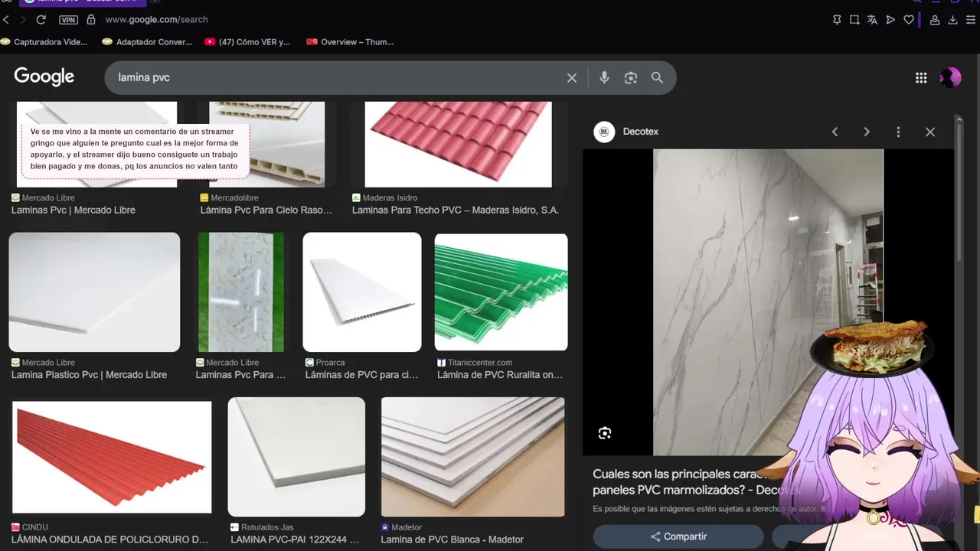The height and width of the screenshot is (551, 980).
Task: Go back using browser back arrow
Action: pyautogui.click(x=6, y=20)
